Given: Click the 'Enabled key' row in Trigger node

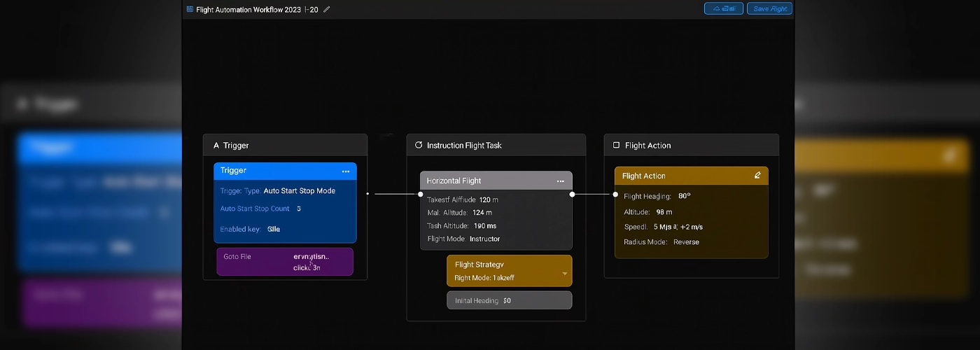Looking at the screenshot, I should click(285, 229).
